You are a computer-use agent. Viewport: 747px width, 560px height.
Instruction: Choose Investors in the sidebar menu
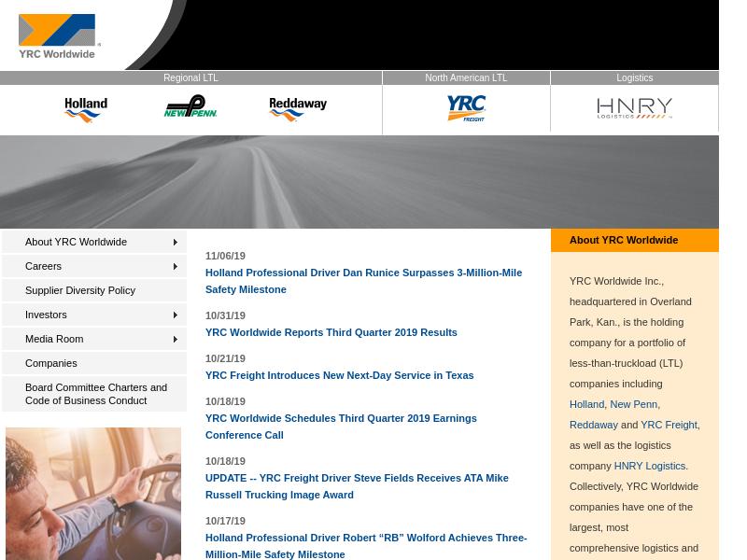tap(94, 315)
